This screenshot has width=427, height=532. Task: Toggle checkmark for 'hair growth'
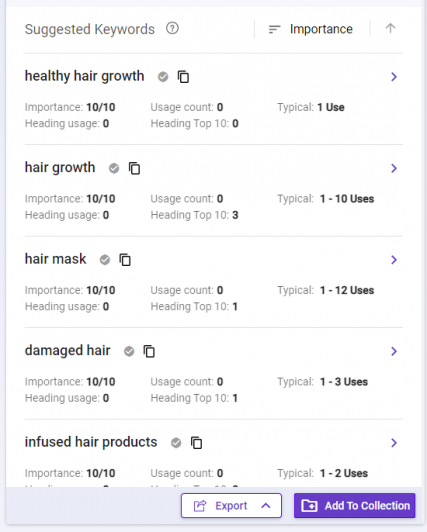pos(114,168)
